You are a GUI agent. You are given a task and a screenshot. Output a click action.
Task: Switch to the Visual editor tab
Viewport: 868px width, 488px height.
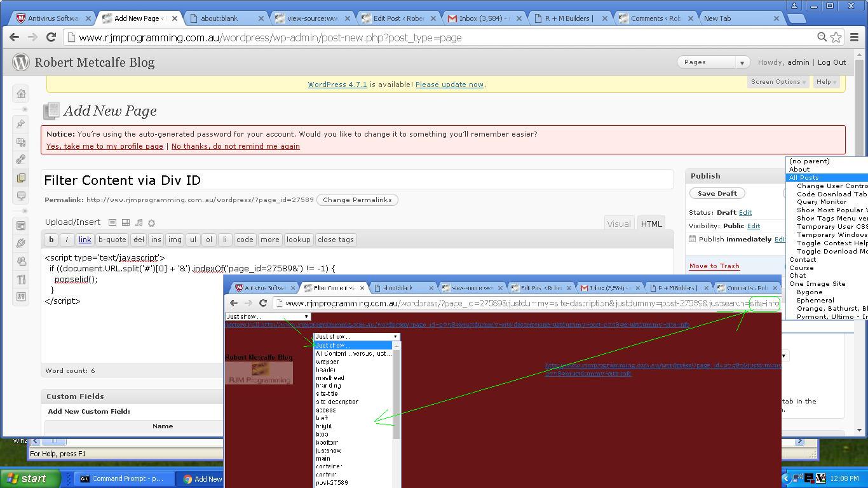click(x=619, y=224)
